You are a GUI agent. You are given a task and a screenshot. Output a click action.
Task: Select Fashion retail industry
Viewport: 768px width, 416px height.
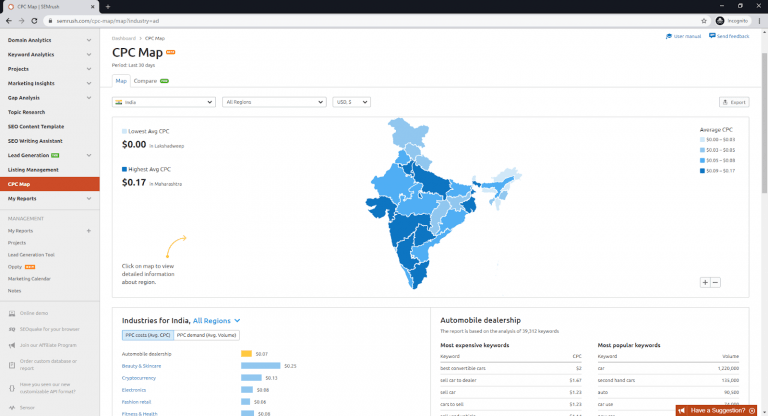(136, 402)
